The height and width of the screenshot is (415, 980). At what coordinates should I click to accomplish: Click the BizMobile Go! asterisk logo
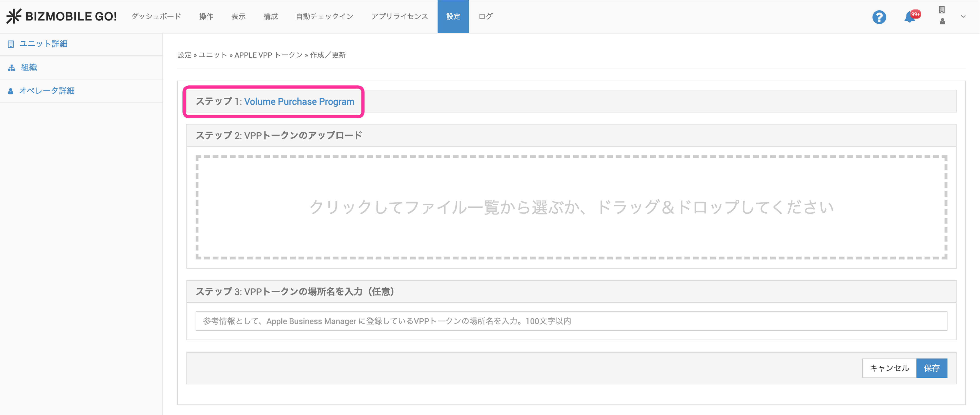point(14,16)
